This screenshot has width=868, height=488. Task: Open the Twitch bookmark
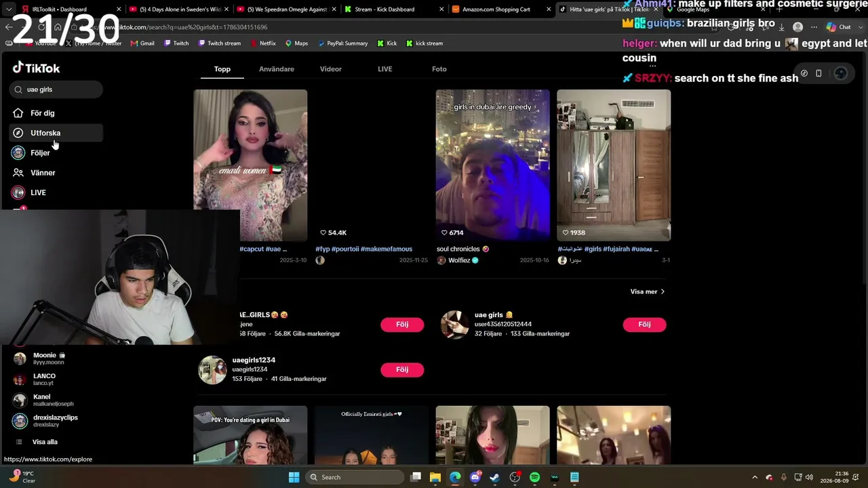click(176, 43)
